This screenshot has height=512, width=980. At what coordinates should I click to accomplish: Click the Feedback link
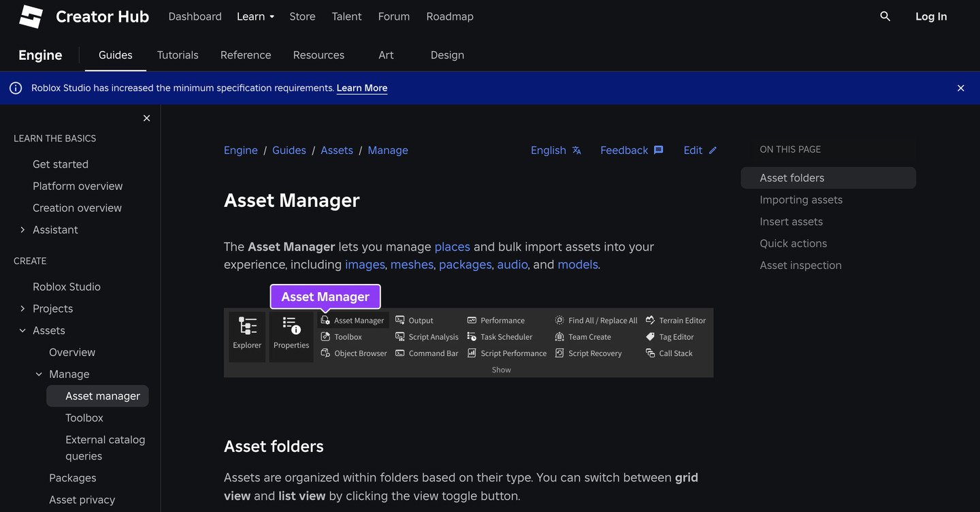click(x=632, y=150)
